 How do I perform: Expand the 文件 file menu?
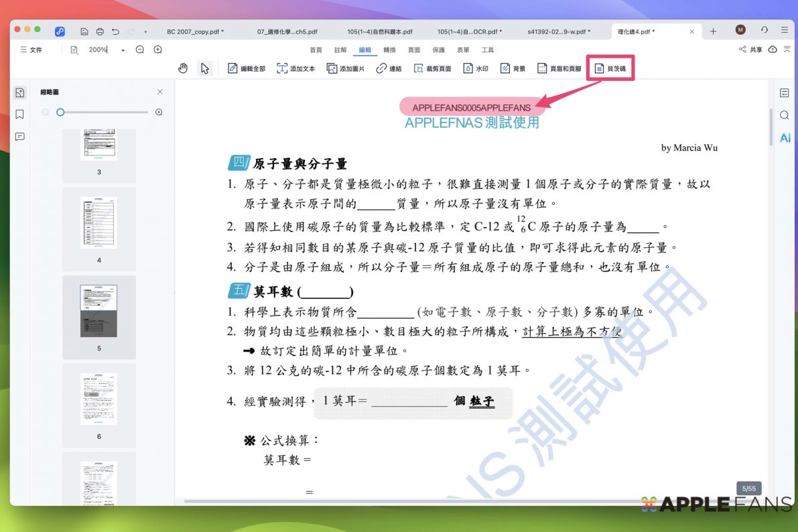(31, 50)
